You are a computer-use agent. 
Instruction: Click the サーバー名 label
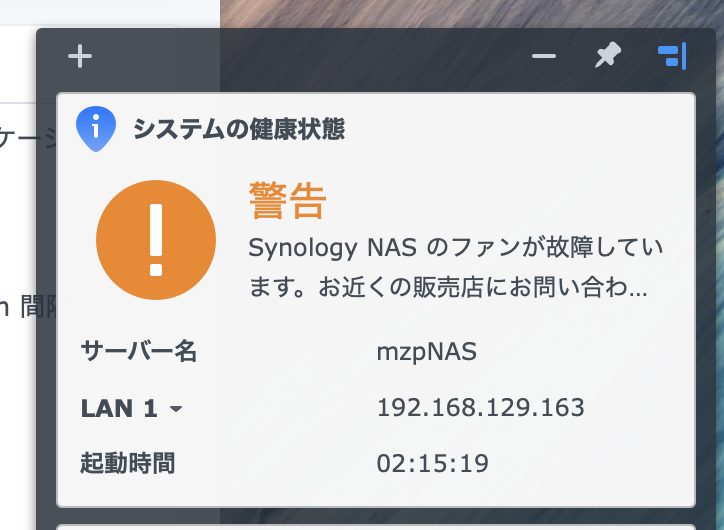139,351
